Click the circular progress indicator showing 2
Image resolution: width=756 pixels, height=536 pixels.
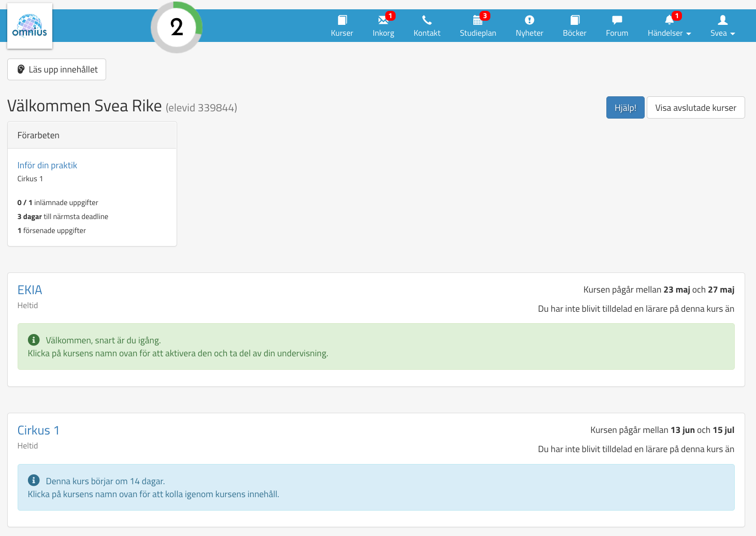(x=177, y=27)
